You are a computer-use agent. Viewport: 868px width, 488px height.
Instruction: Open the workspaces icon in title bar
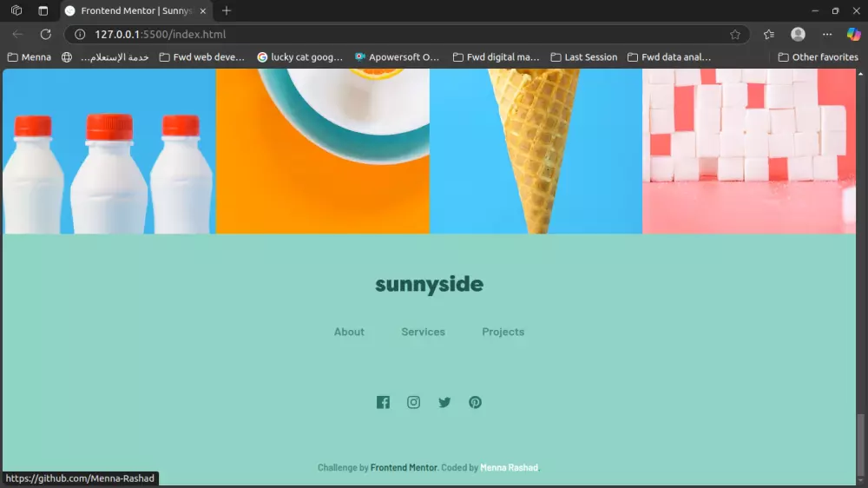point(16,10)
